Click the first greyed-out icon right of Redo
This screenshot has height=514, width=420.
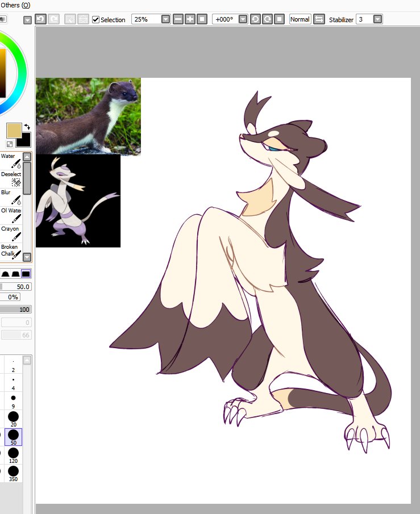tap(70, 19)
